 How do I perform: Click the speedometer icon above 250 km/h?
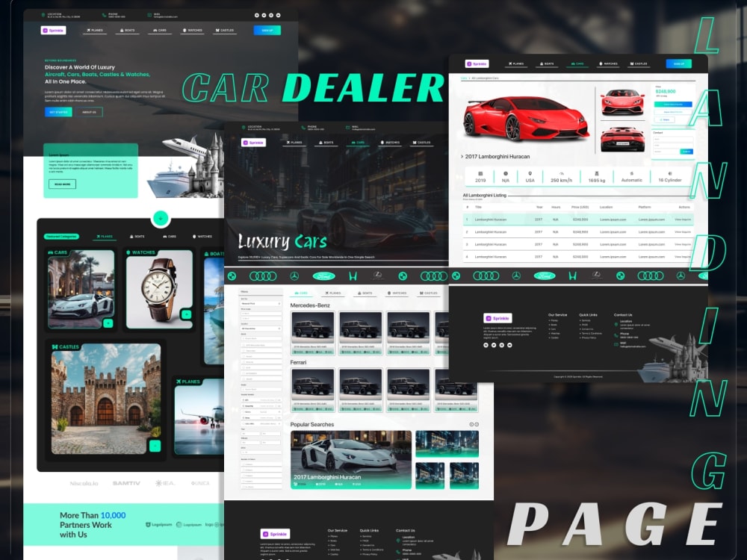tap(561, 173)
